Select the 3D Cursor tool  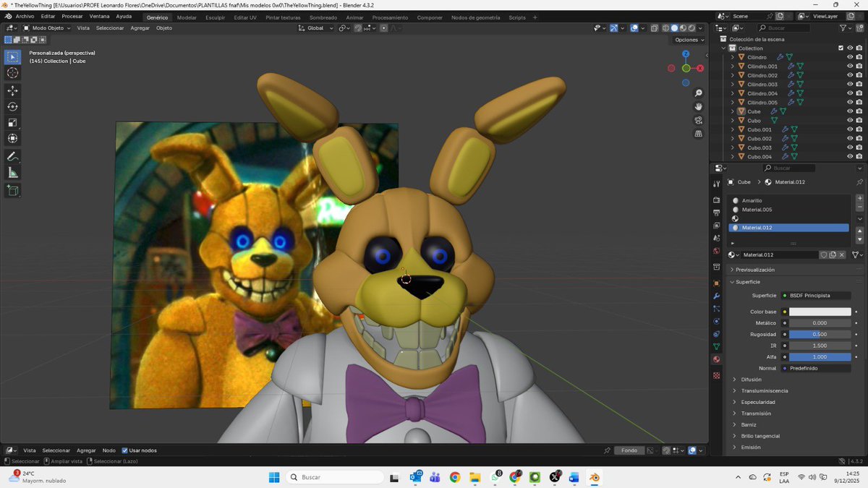[12, 73]
